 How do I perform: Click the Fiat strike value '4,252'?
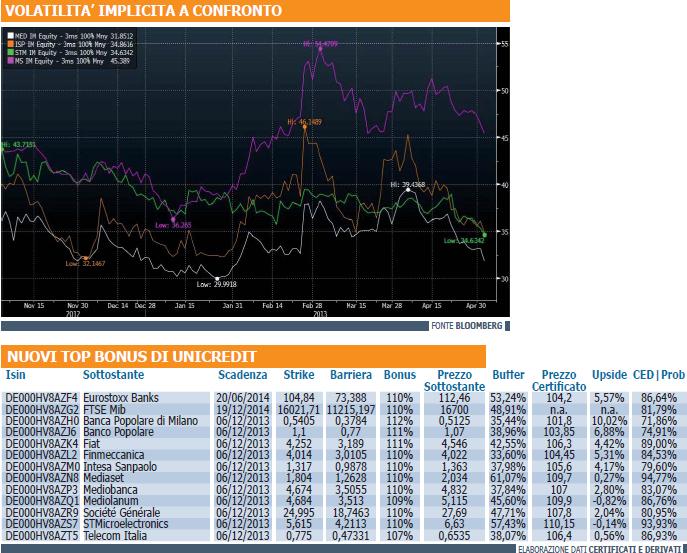299,443
